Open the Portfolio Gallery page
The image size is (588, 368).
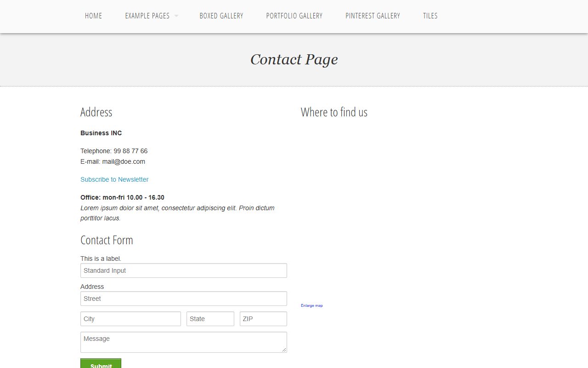[294, 16]
